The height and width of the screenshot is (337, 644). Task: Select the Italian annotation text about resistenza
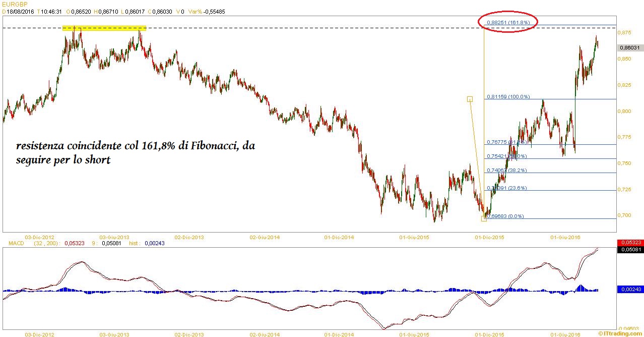pyautogui.click(x=136, y=153)
